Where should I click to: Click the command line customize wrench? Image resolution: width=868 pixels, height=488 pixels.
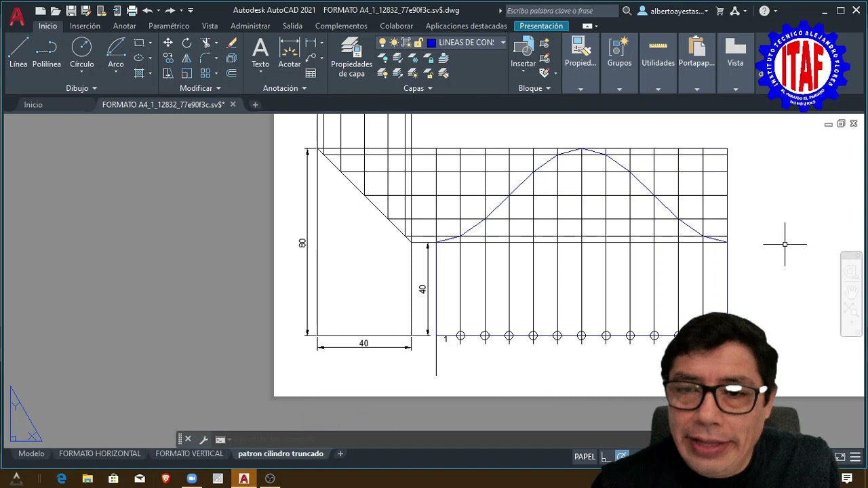click(x=203, y=439)
